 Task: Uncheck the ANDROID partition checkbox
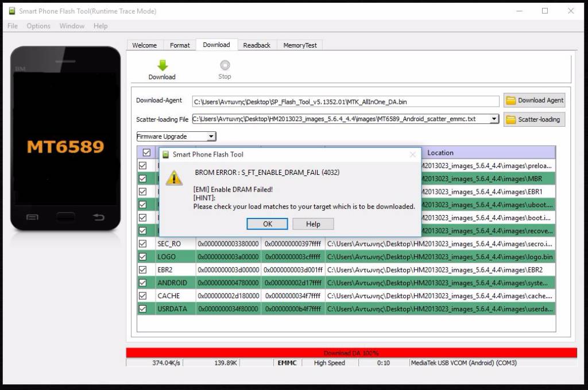click(x=143, y=283)
